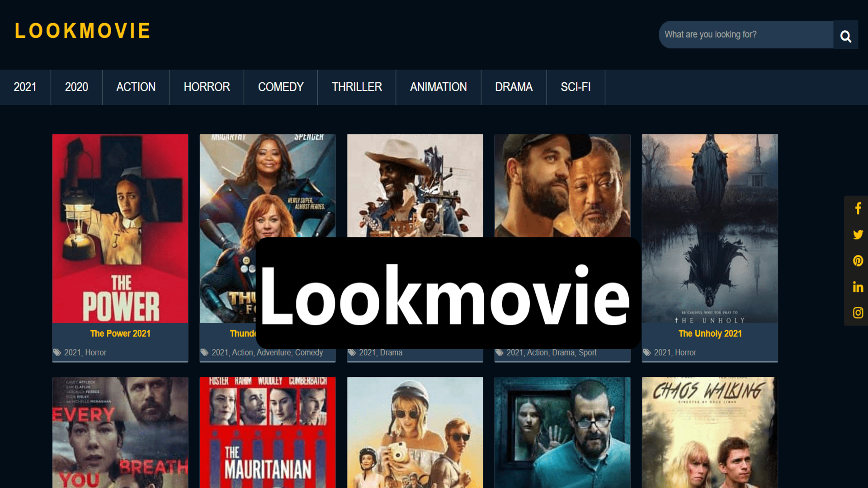The image size is (868, 488).
Task: Click the Twitter social icon
Action: (857, 235)
